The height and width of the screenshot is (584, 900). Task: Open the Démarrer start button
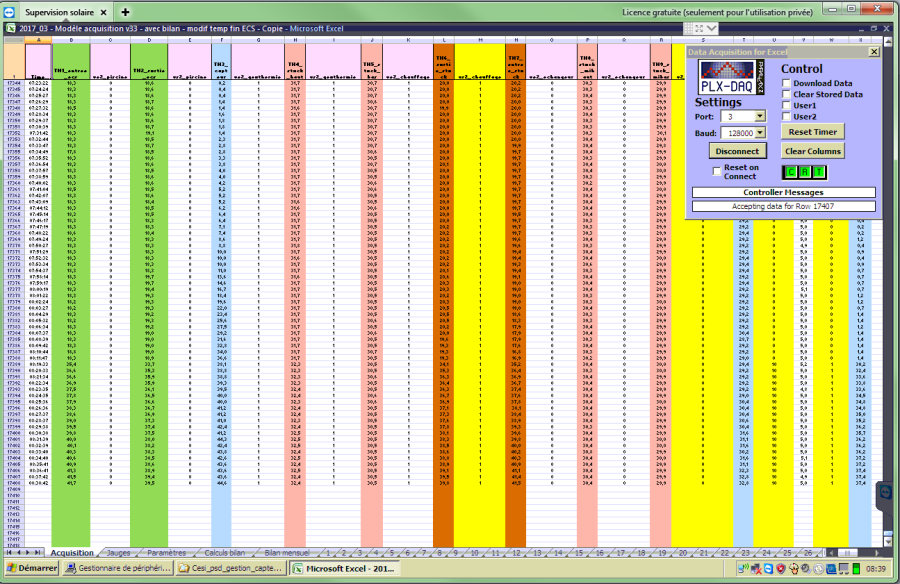tap(32, 568)
